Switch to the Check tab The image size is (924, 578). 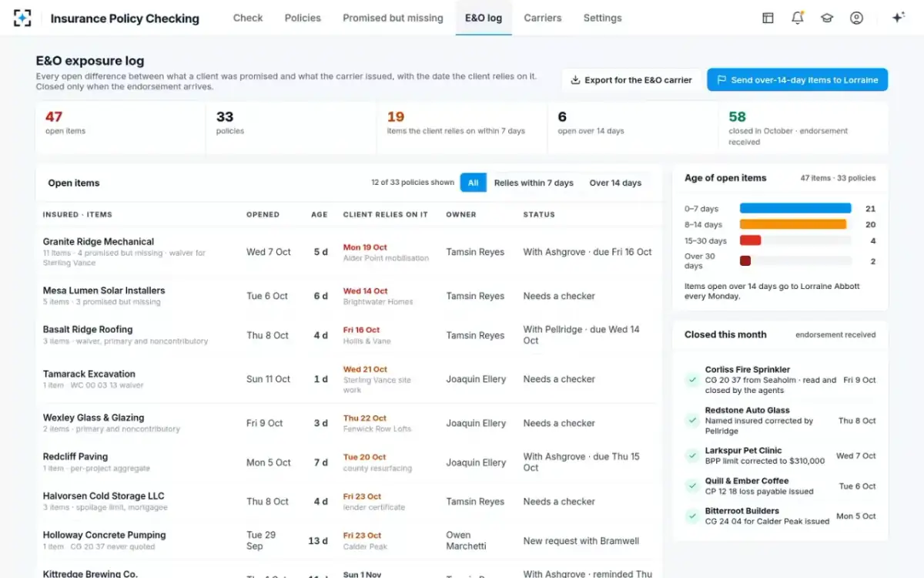coord(248,18)
